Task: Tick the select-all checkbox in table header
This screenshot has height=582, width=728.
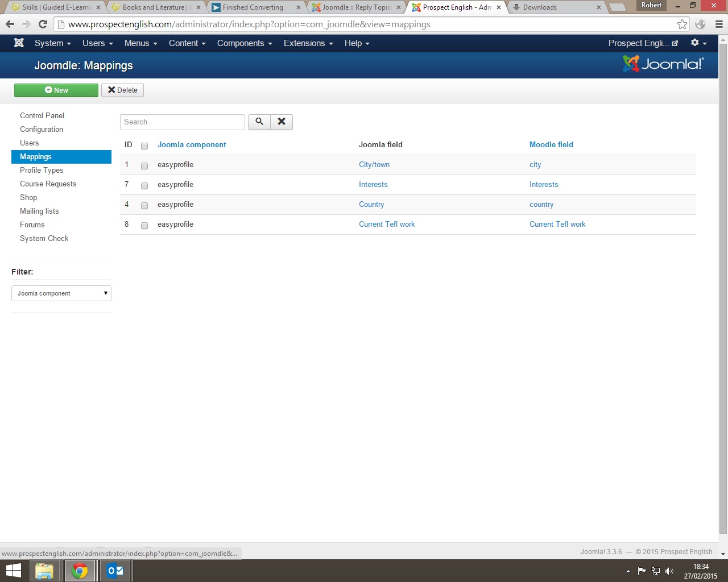Action: point(144,146)
